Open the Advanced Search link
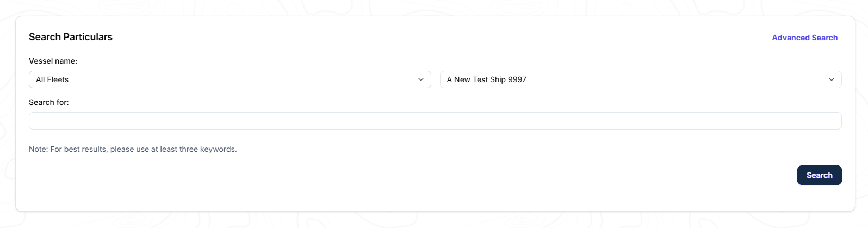 coord(805,38)
